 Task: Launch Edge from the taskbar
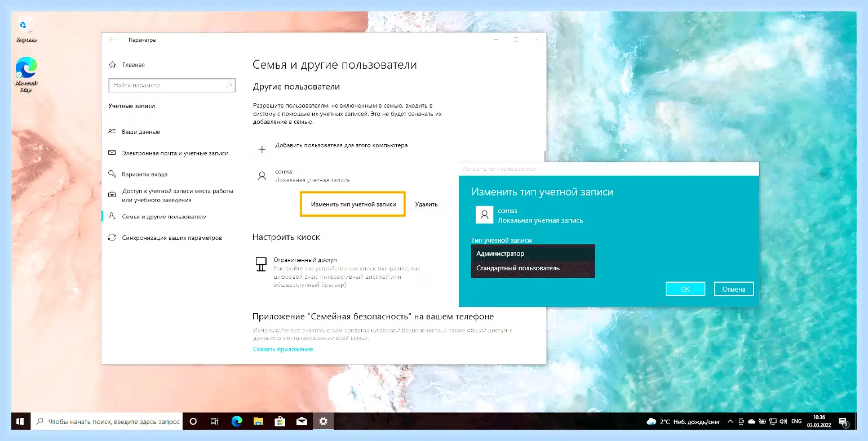pos(237,421)
